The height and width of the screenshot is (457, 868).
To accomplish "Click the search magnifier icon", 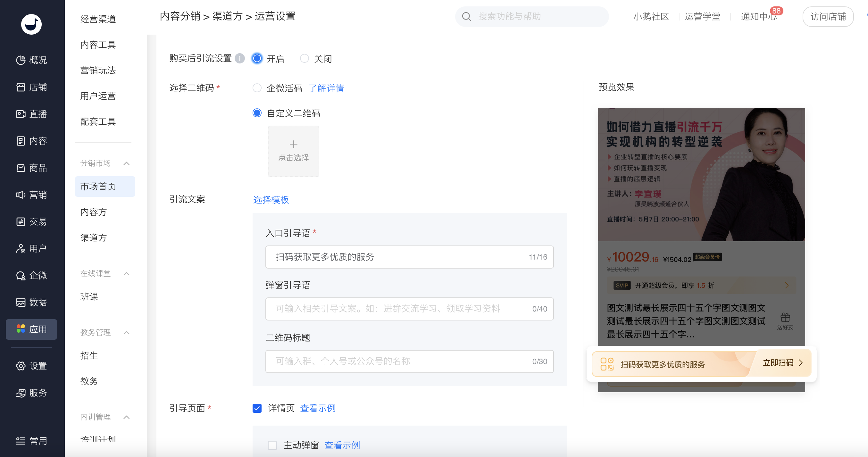I will (x=466, y=17).
